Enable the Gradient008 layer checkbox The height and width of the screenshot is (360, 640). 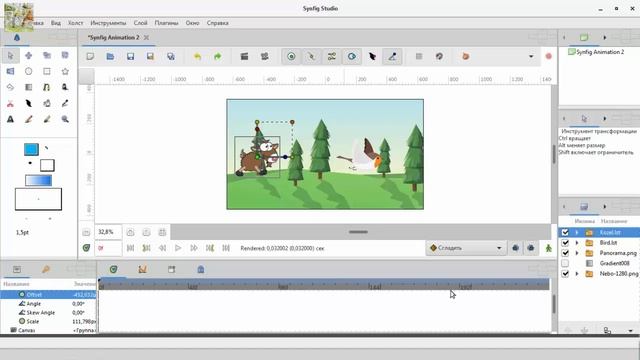[x=565, y=263]
